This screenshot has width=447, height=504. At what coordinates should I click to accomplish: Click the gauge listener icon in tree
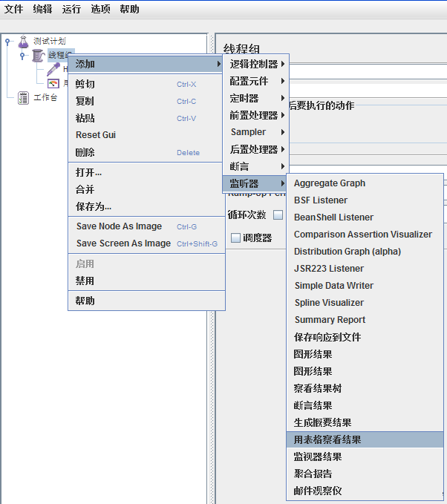pos(53,83)
